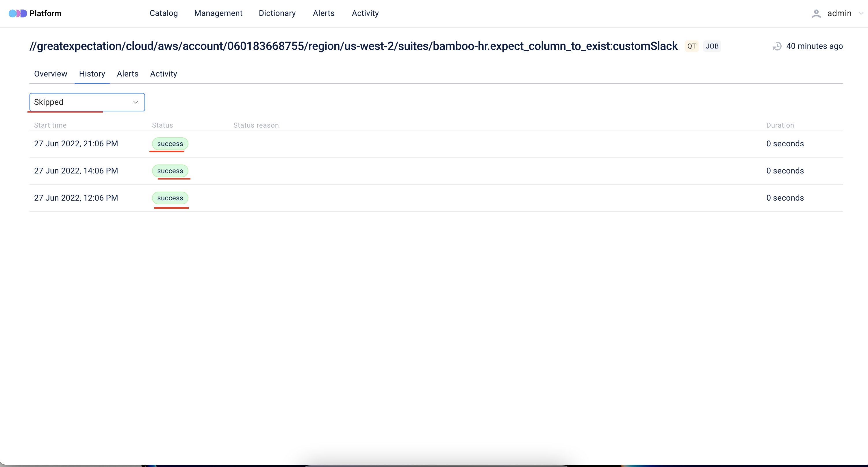Click the JOB badge in the header
This screenshot has height=467, width=868.
tap(712, 46)
